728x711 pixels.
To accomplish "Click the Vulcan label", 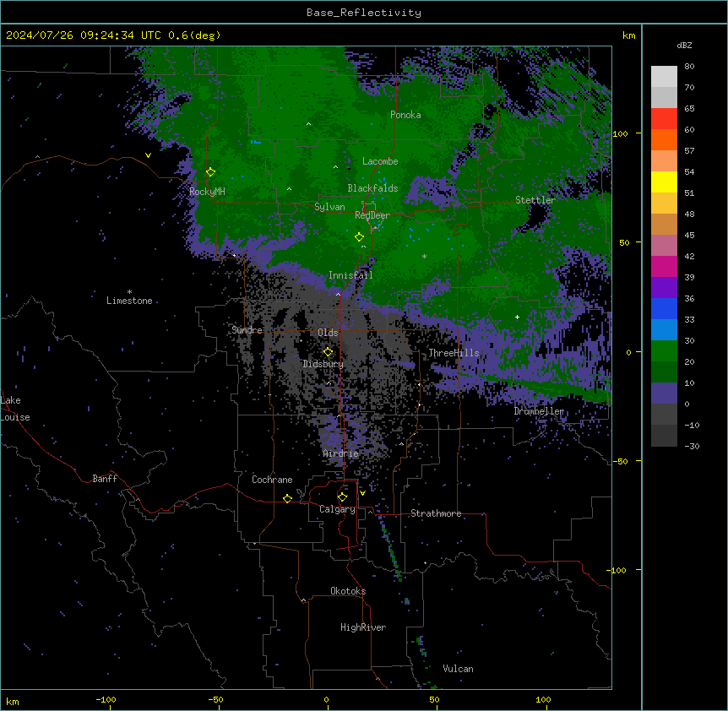I will [459, 669].
